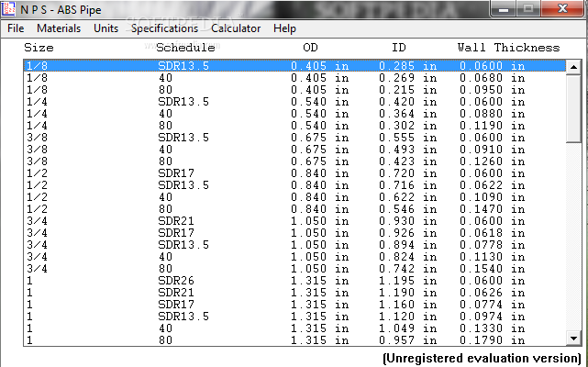Select the size 1 schedule 80 row

click(x=294, y=340)
